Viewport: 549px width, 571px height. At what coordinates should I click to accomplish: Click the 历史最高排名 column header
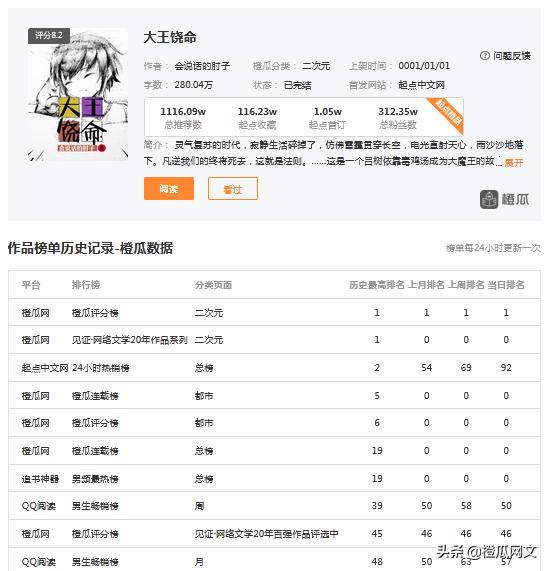[x=377, y=285]
